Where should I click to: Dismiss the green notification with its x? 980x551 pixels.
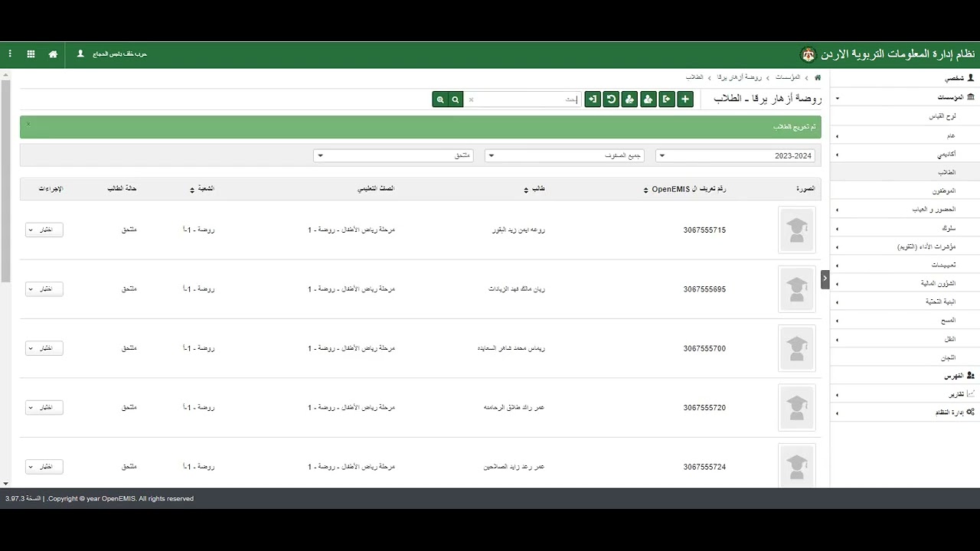pos(28,124)
